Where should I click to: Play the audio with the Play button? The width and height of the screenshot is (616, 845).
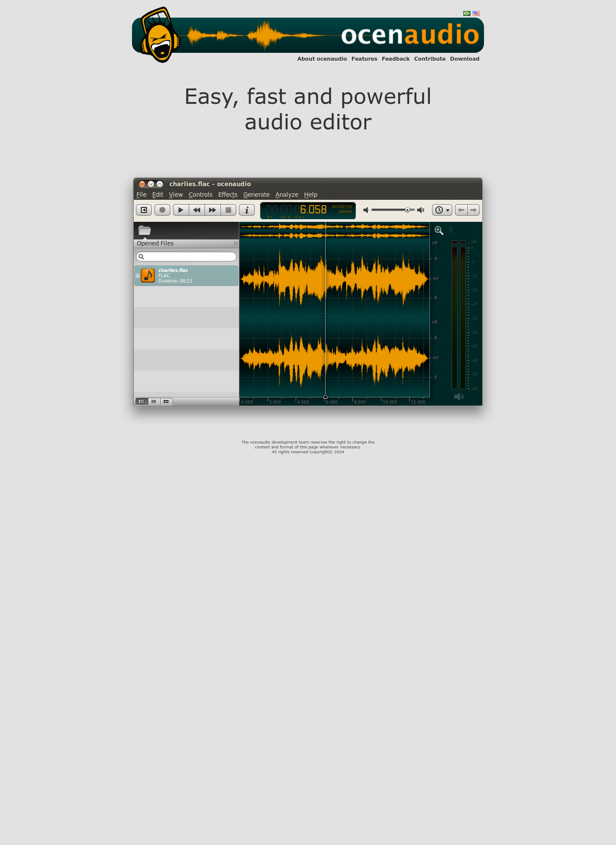point(181,210)
